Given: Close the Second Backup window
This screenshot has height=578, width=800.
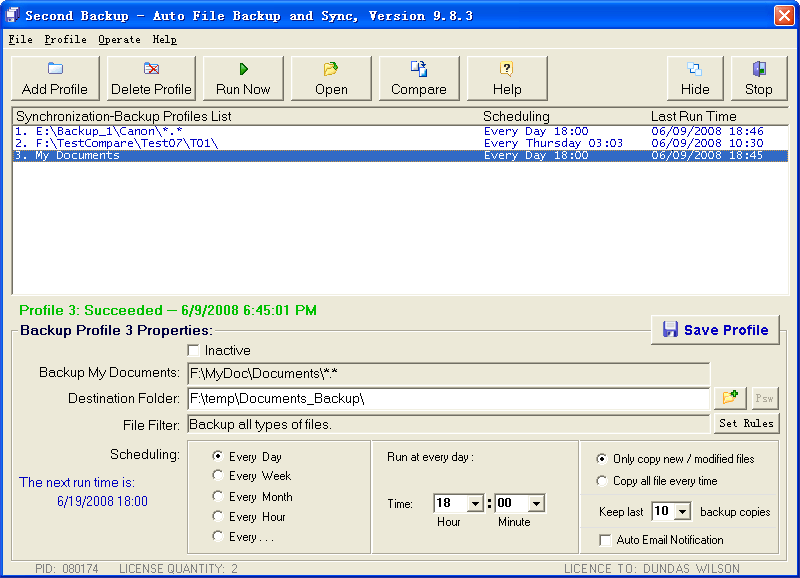Looking at the screenshot, I should [784, 15].
